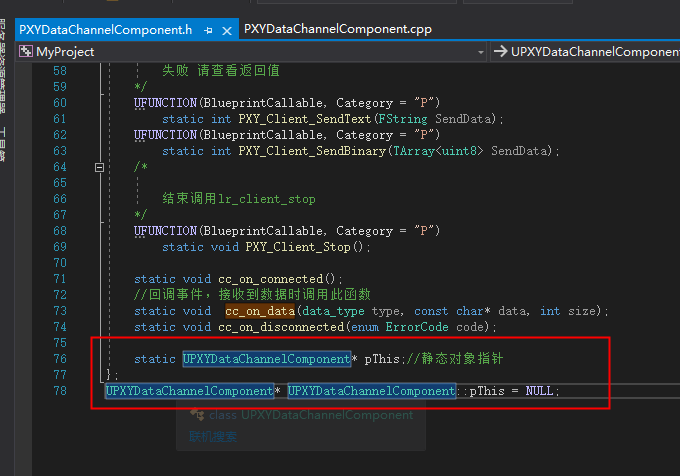The height and width of the screenshot is (476, 680).
Task: Click cc_on_disconnected on line 74
Action: point(281,327)
